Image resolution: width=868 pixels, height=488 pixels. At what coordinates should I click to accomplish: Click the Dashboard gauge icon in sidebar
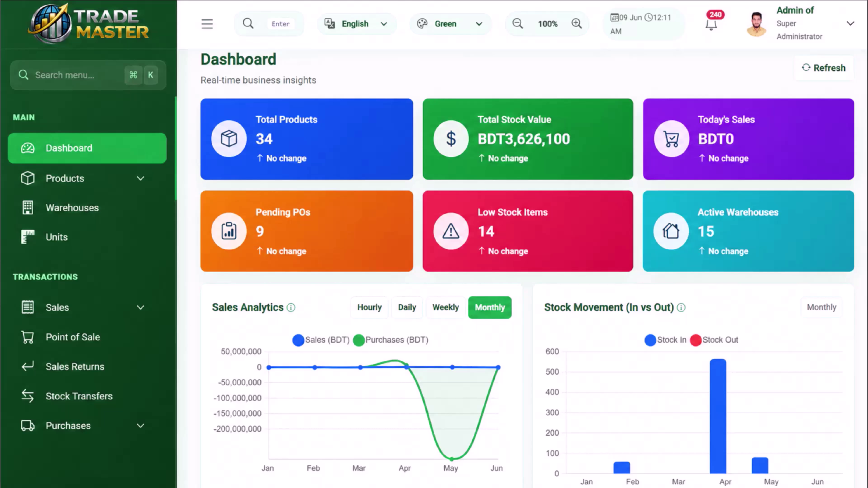coord(28,148)
